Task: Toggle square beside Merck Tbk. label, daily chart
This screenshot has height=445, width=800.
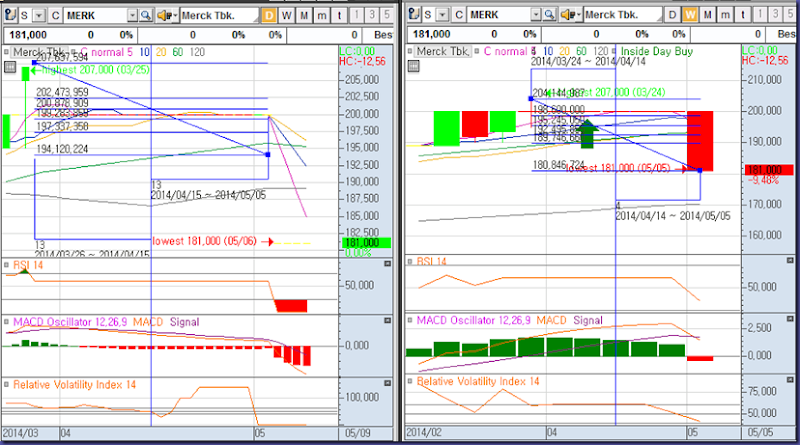Action: coord(6,52)
